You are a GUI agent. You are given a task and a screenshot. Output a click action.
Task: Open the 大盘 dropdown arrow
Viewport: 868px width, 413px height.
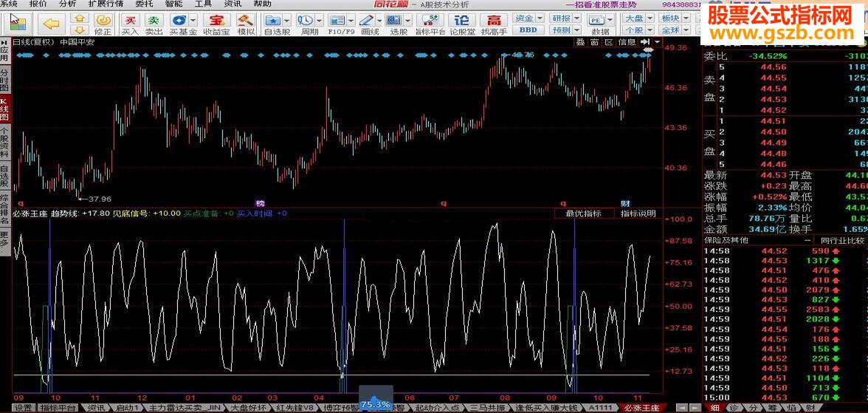click(650, 18)
